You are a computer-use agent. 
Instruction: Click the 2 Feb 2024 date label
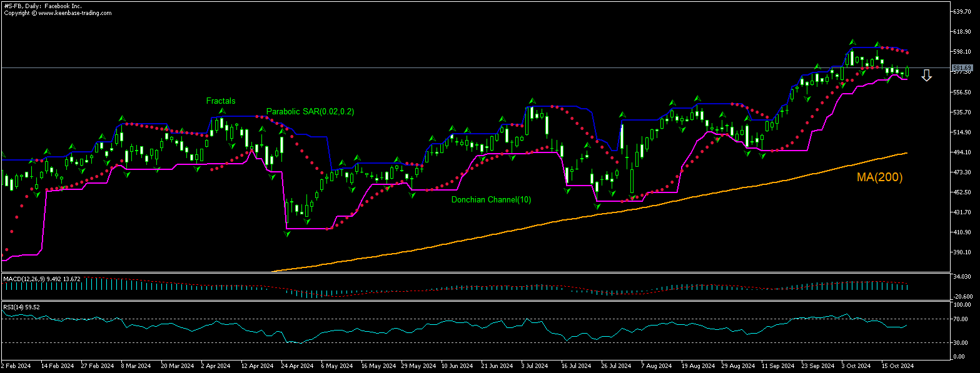pos(16,366)
